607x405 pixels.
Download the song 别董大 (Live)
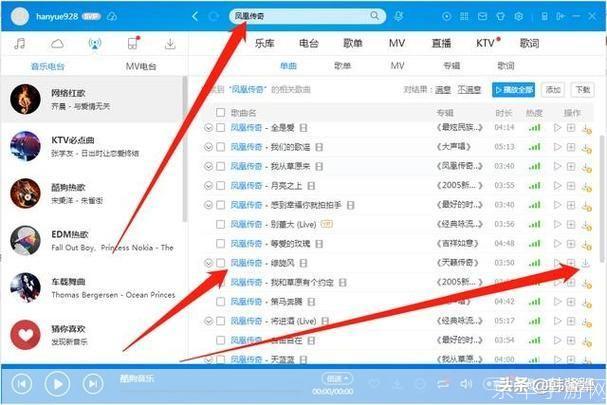[x=586, y=225]
